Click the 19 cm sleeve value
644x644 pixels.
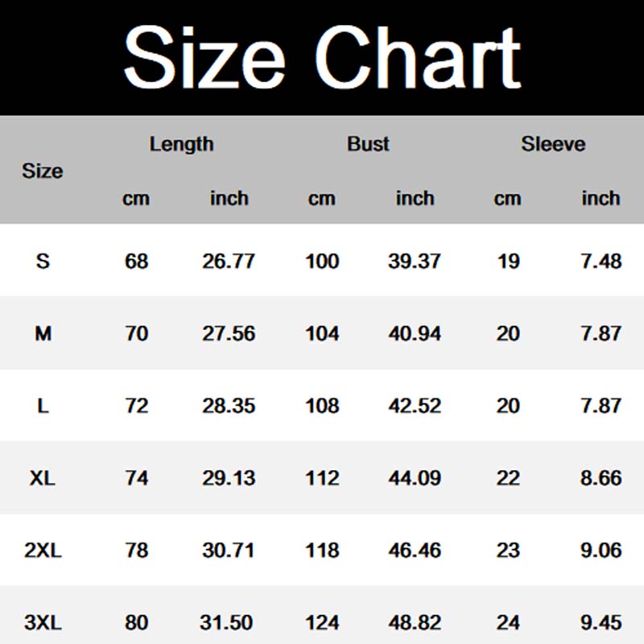tap(508, 261)
